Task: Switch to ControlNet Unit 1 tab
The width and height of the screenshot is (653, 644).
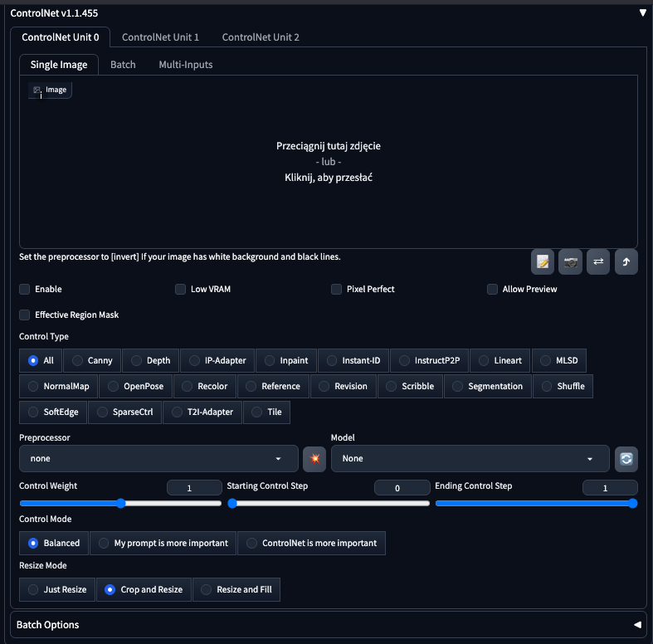Action: 160,37
